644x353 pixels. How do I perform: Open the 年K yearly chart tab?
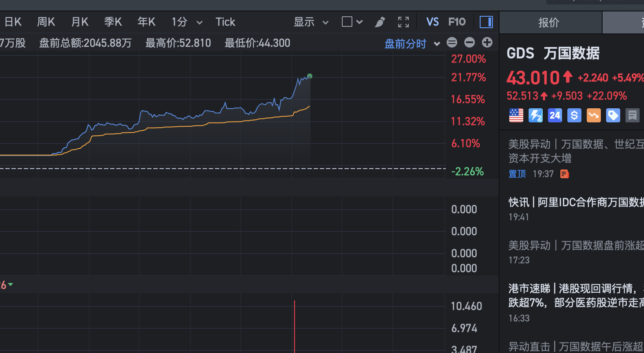146,22
